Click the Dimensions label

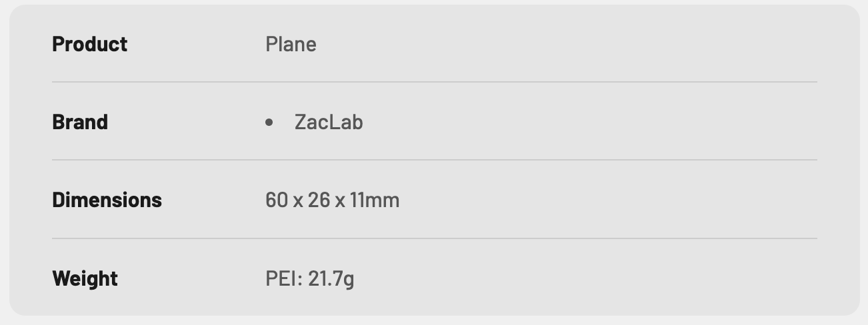[x=107, y=200]
